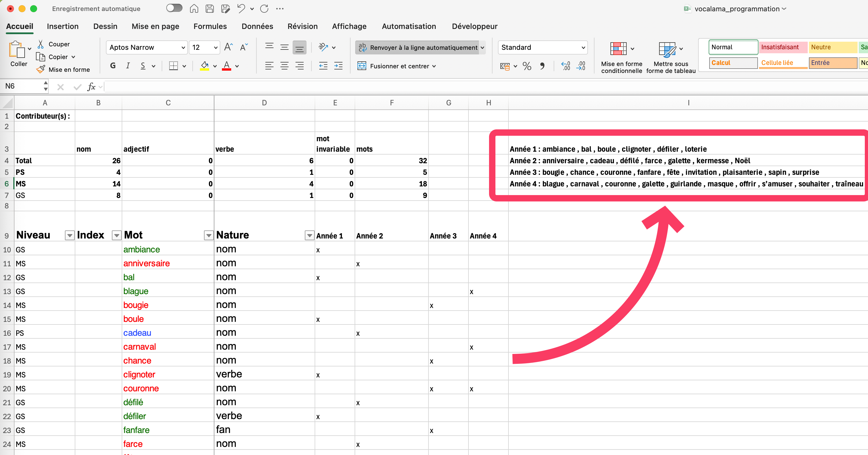Viewport: 868px width, 455px height.
Task: Open the Index filter dropdown
Action: tap(116, 236)
